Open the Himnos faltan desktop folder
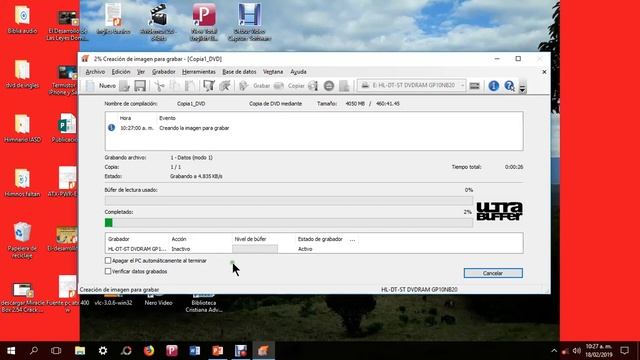Viewport: 640px width, 360px height. click(x=22, y=183)
